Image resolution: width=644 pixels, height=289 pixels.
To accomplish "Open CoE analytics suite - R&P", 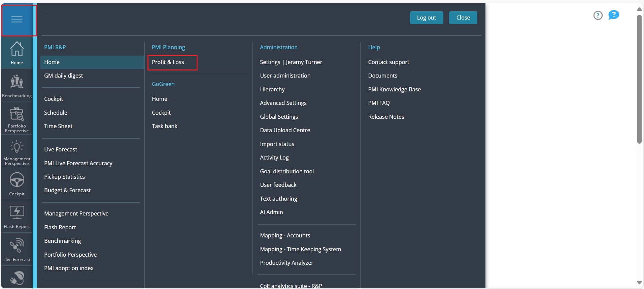I will pyautogui.click(x=291, y=286).
